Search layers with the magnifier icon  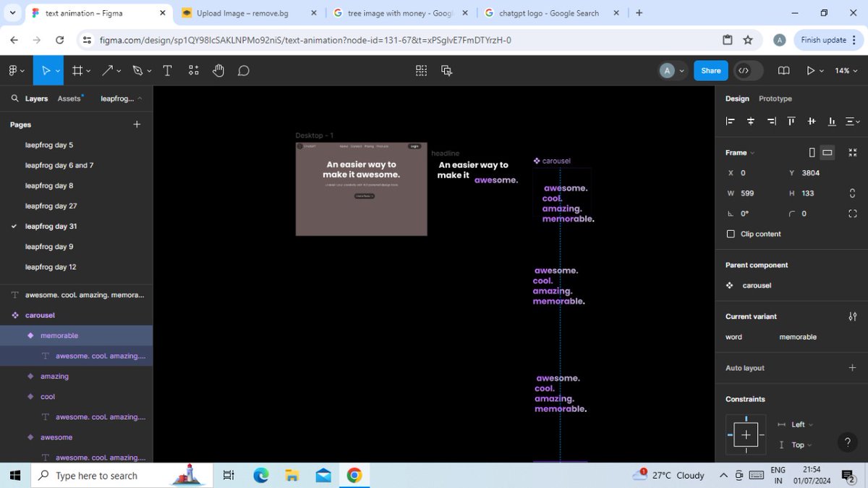pyautogui.click(x=15, y=98)
